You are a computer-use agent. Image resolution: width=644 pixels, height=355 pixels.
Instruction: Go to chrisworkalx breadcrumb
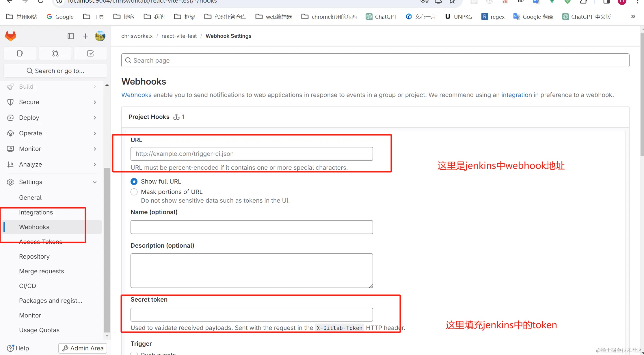click(x=137, y=36)
